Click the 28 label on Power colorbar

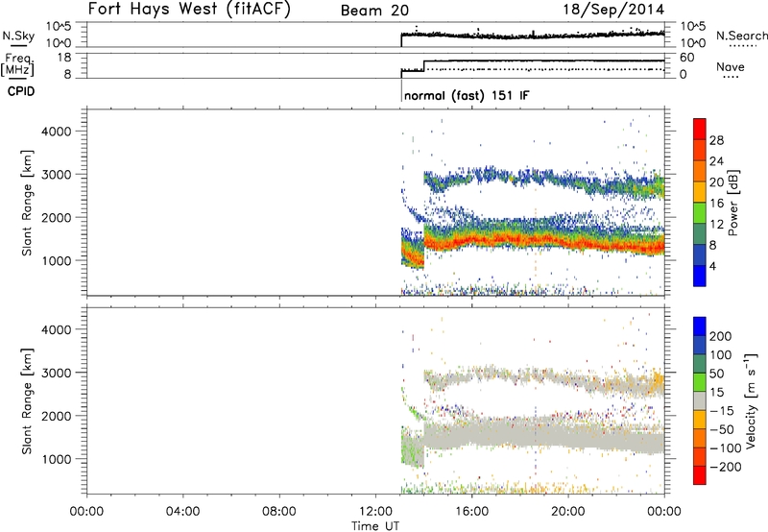click(x=716, y=140)
